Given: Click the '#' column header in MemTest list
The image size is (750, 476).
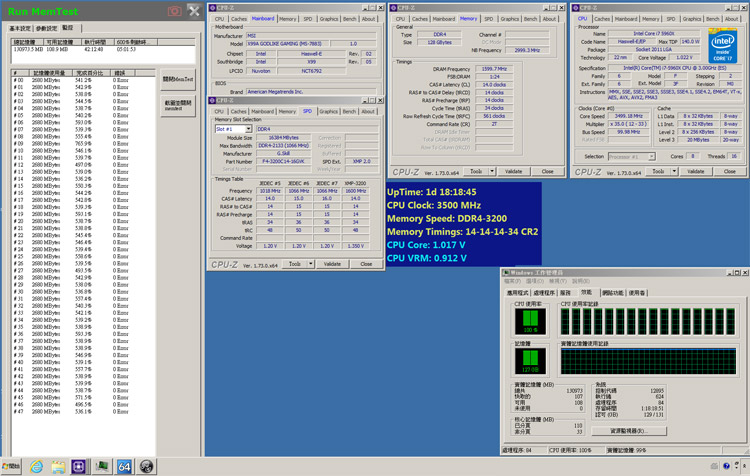Looking at the screenshot, I should 21,73.
